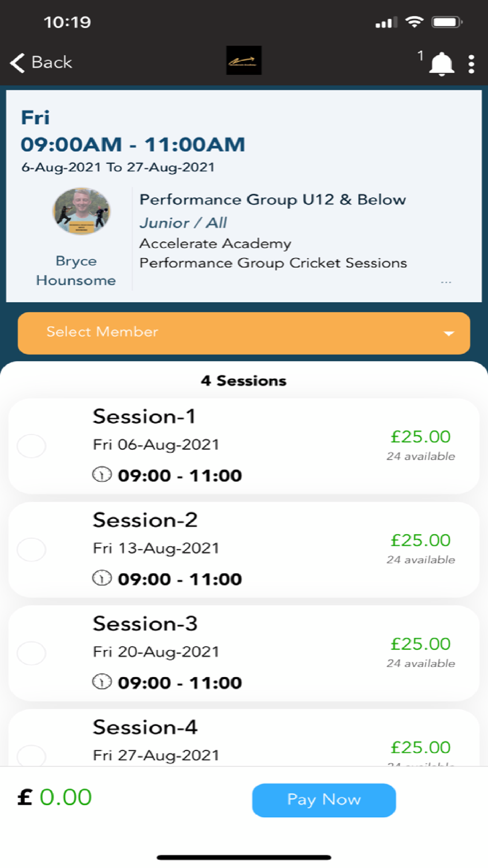Click the clock icon in Session-2

[x=102, y=578]
